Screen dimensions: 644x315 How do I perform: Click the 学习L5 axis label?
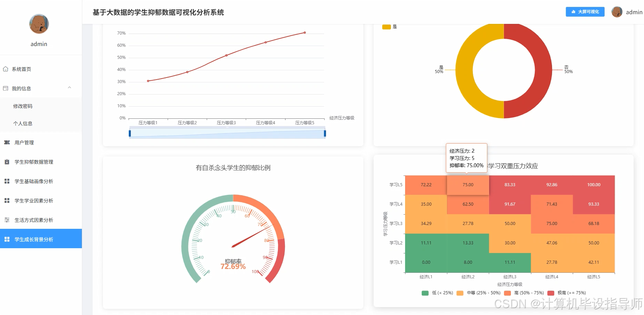[396, 185]
